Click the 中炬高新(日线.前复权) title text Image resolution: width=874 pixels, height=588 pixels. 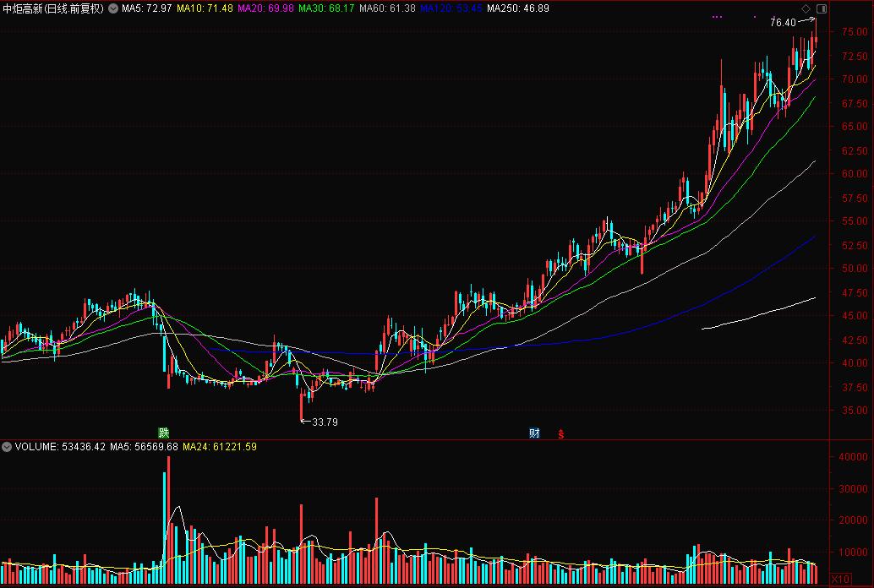[53, 8]
